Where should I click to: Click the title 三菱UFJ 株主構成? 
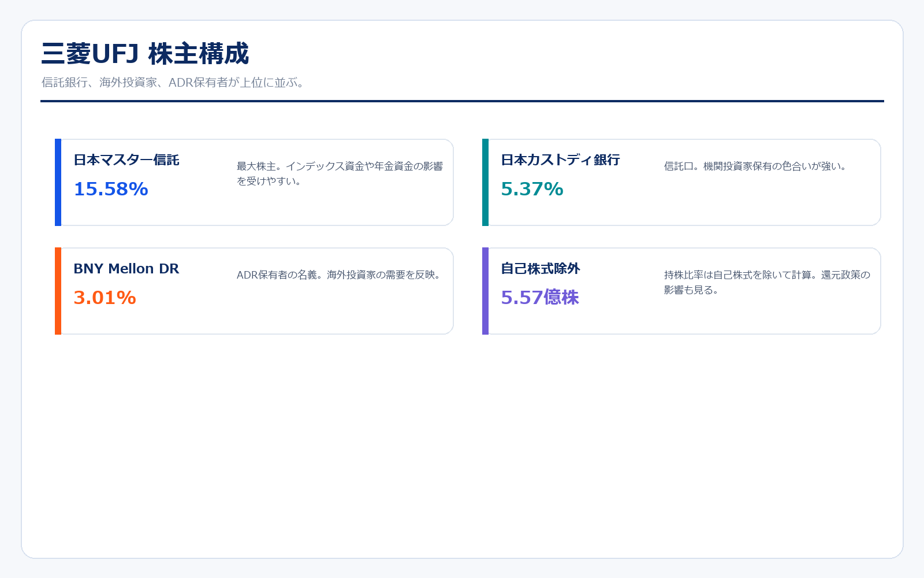pos(145,54)
